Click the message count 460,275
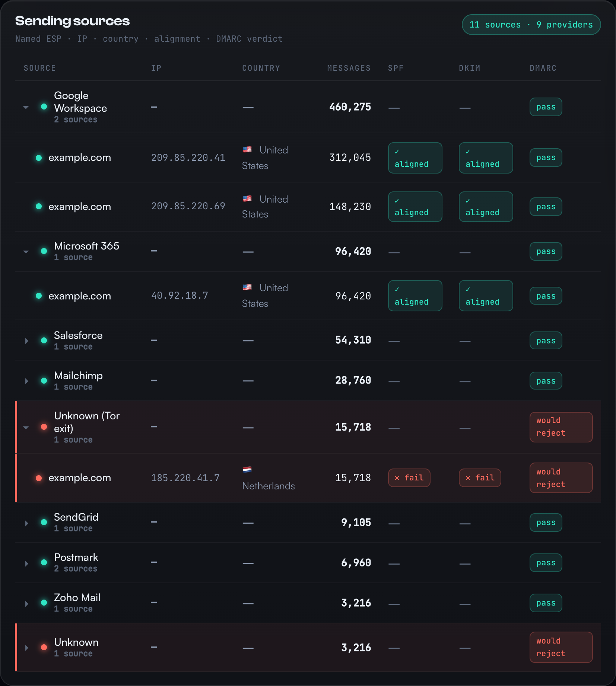 tap(350, 107)
